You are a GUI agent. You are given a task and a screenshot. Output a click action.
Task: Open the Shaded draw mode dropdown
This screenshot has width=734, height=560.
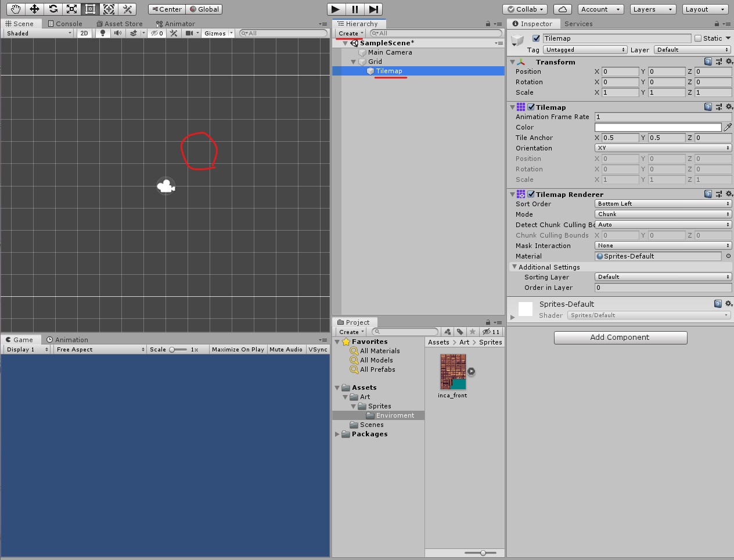pyautogui.click(x=38, y=33)
